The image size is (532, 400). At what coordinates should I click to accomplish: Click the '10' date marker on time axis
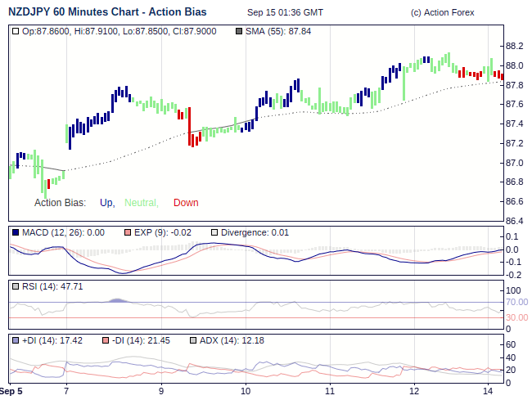[x=246, y=391]
